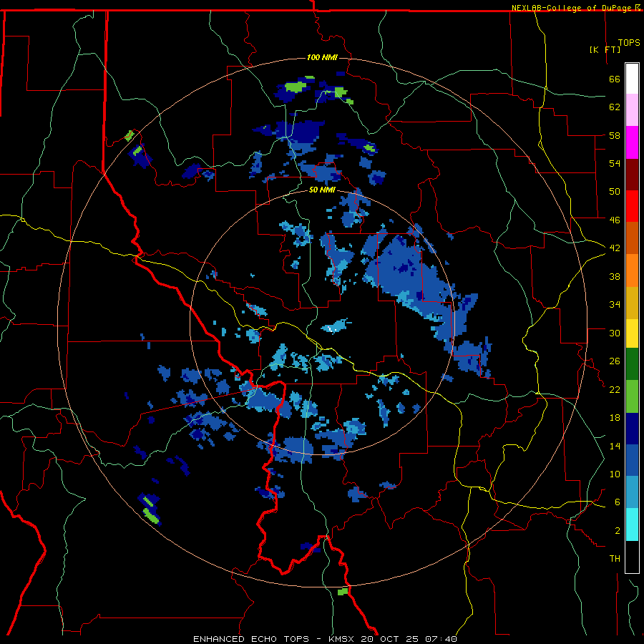The width and height of the screenshot is (644, 644).
Task: Click the "[K FT]" units label
Action: [605, 49]
